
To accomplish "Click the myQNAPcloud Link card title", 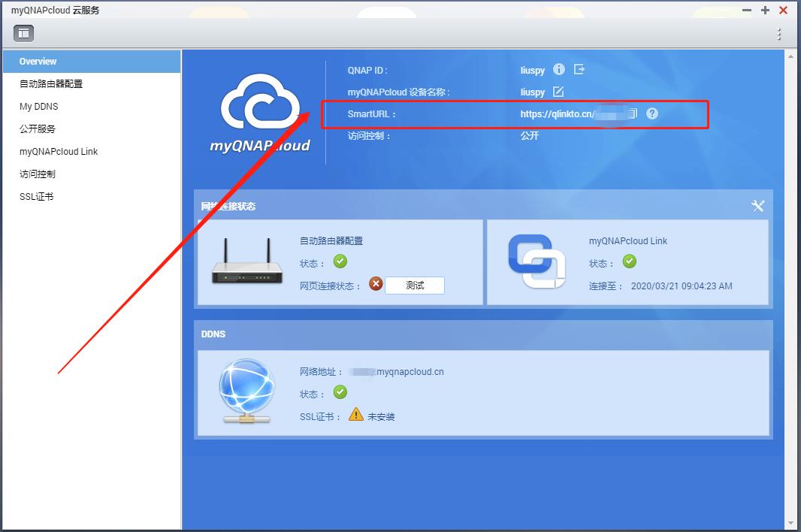I will coord(628,241).
